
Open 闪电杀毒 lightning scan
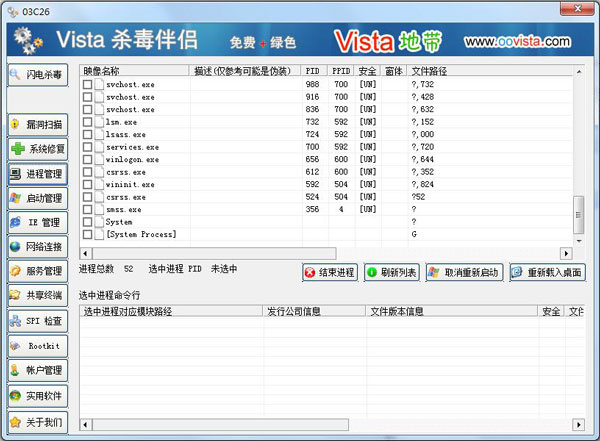(x=38, y=75)
